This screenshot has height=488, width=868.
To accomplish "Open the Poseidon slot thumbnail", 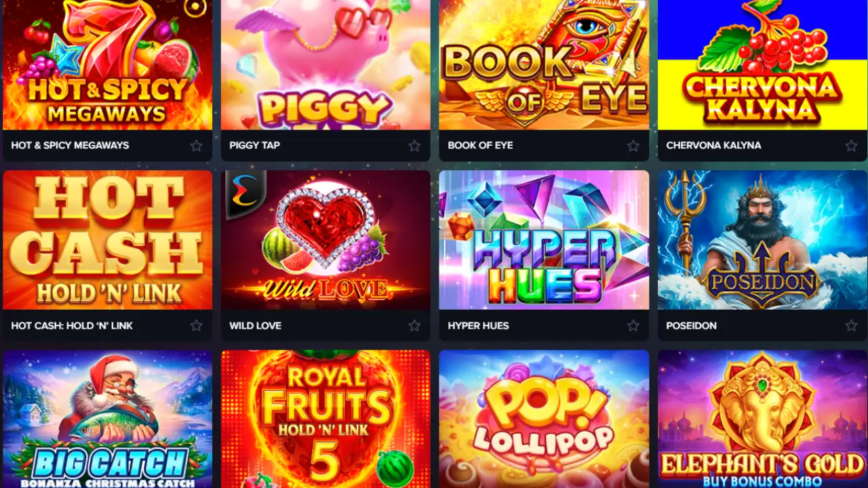I will (x=763, y=240).
